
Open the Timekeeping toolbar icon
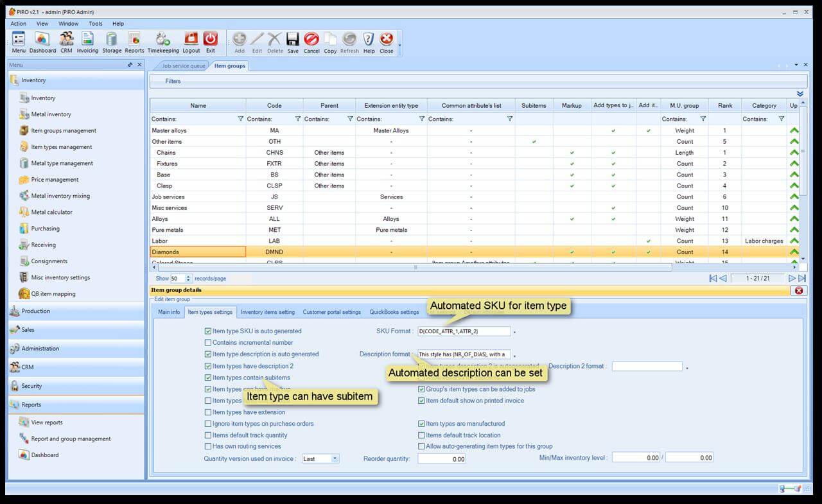coord(163,42)
